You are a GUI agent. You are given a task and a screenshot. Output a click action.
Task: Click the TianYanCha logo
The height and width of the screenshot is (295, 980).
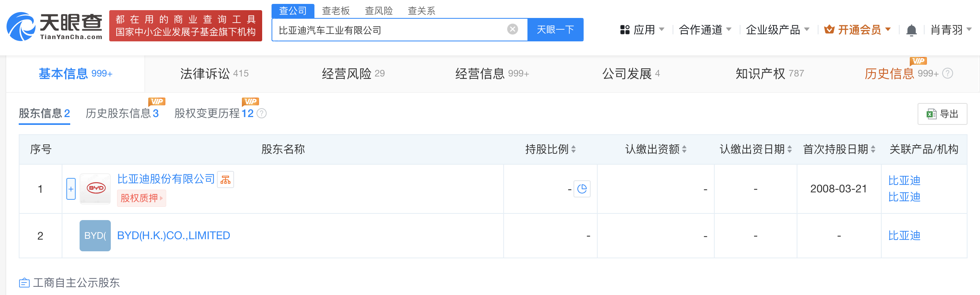pyautogui.click(x=55, y=27)
